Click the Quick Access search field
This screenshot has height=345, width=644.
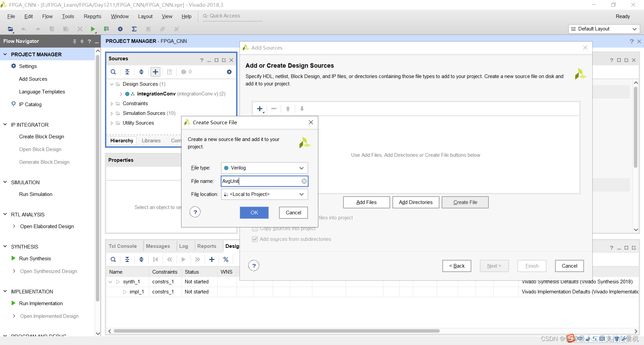(x=232, y=16)
